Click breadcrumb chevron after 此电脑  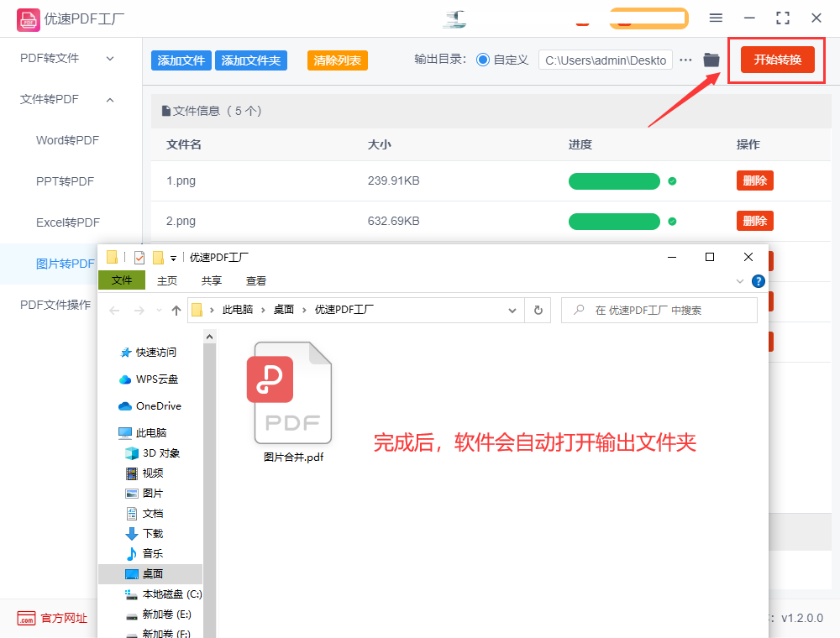tap(263, 310)
